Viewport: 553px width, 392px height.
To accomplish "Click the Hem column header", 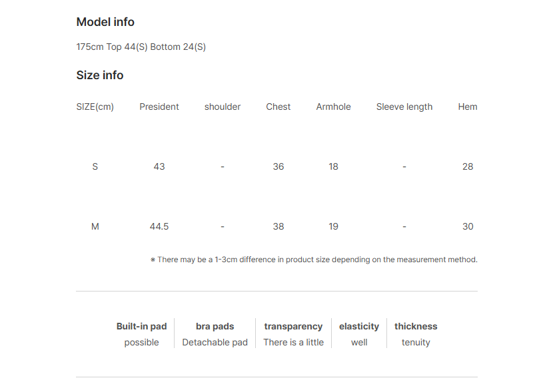I will point(468,106).
